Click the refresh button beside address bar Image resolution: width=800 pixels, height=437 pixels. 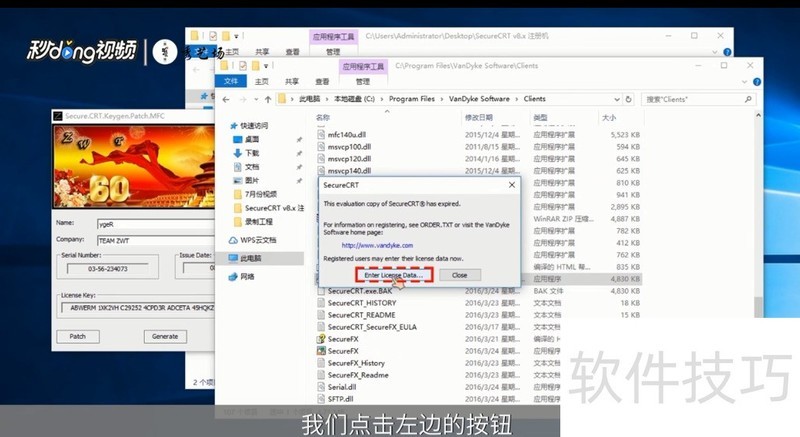(x=629, y=99)
